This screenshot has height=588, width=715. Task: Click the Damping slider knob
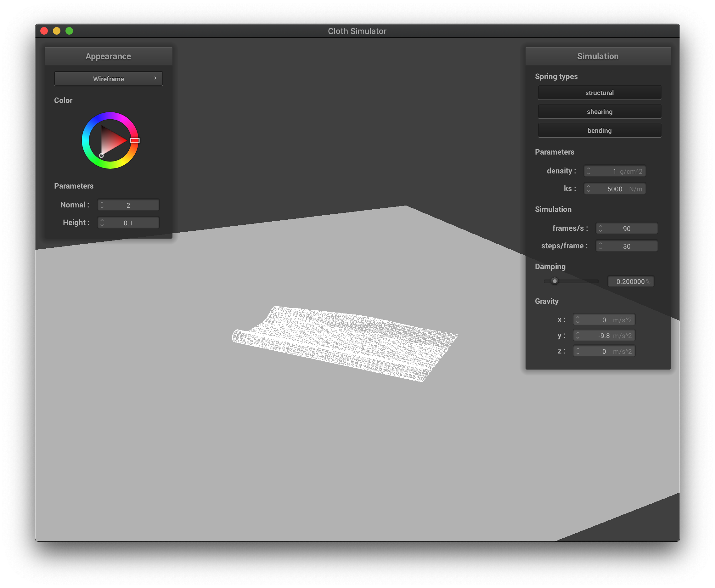point(555,281)
